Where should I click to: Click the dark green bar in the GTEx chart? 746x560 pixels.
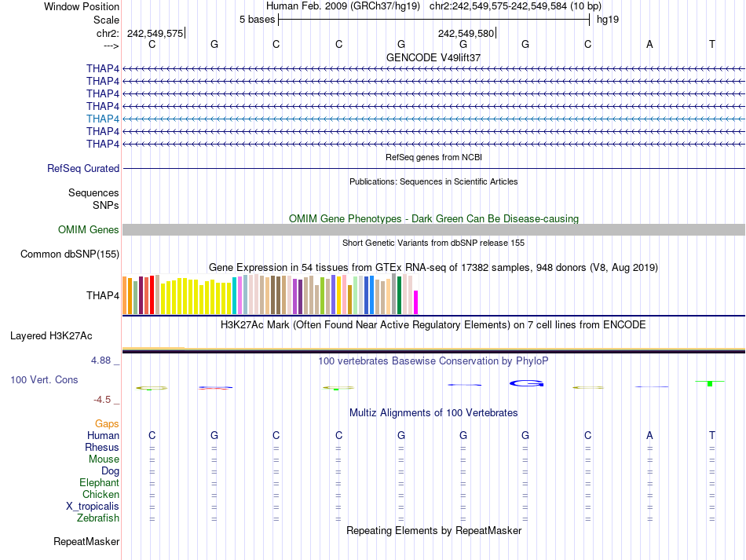click(399, 295)
